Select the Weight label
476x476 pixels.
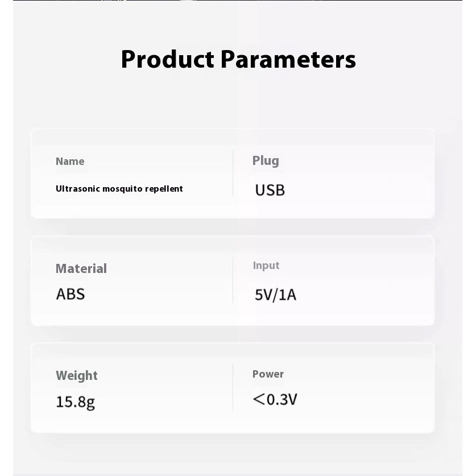coord(77,376)
